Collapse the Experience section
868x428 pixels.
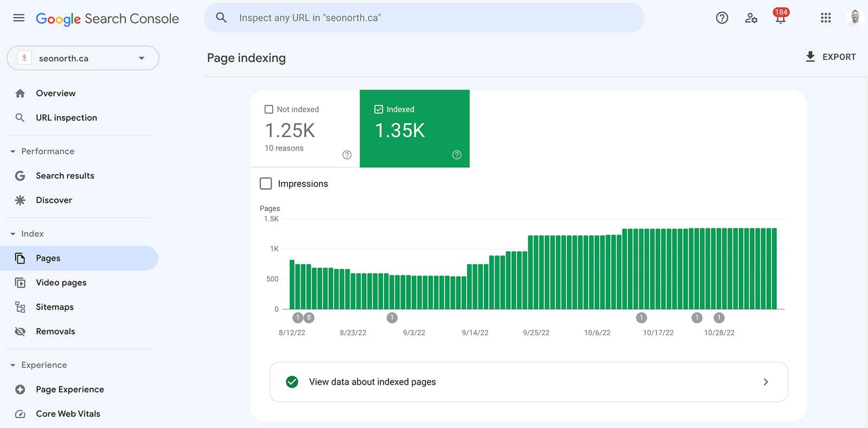pos(13,365)
